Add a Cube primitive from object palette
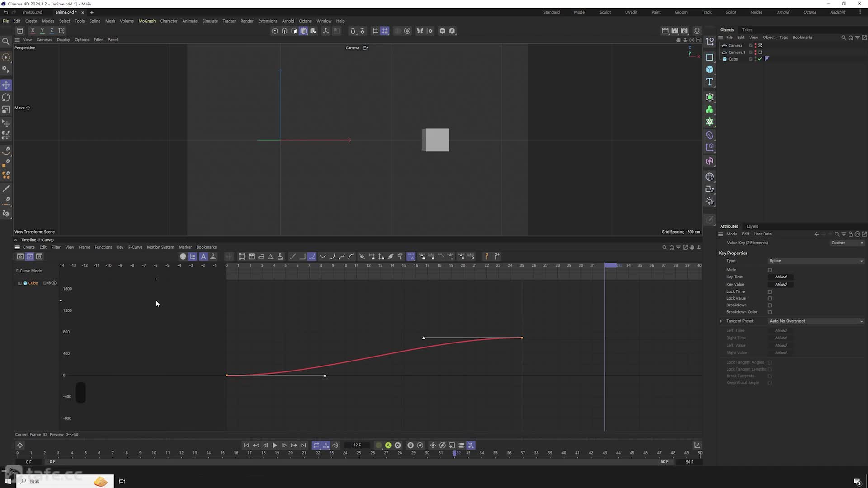 (710, 70)
